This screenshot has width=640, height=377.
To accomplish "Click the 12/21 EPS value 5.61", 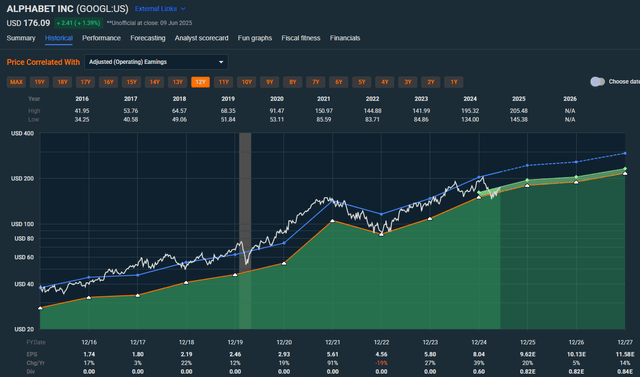I will [333, 355].
